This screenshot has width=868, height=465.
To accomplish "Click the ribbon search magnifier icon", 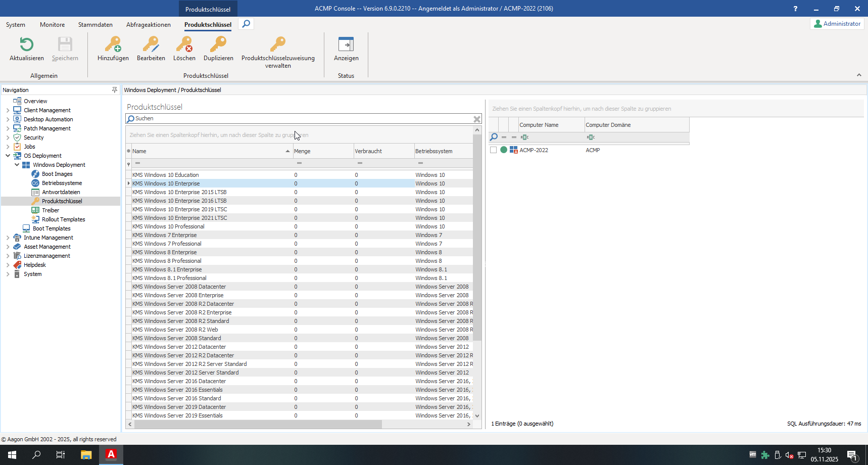I will point(246,24).
